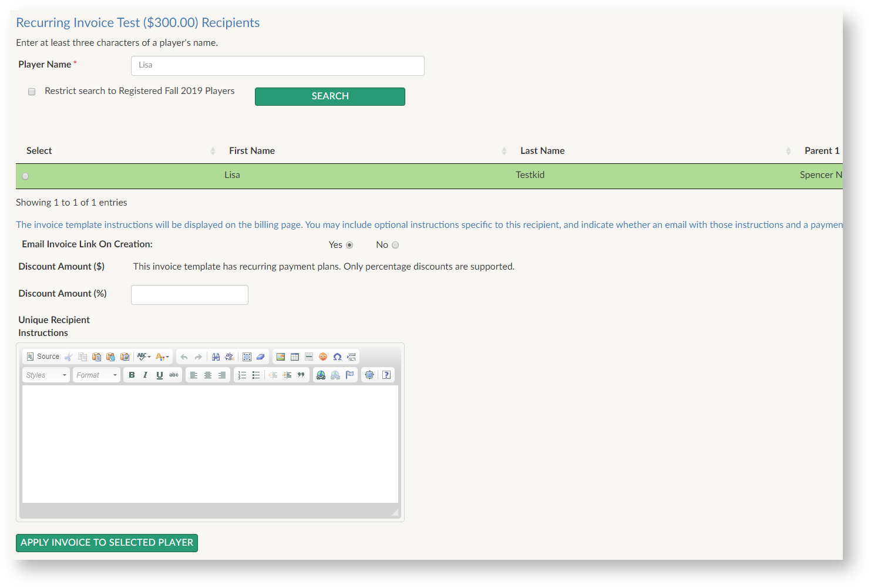Click the Select All icon

click(247, 357)
